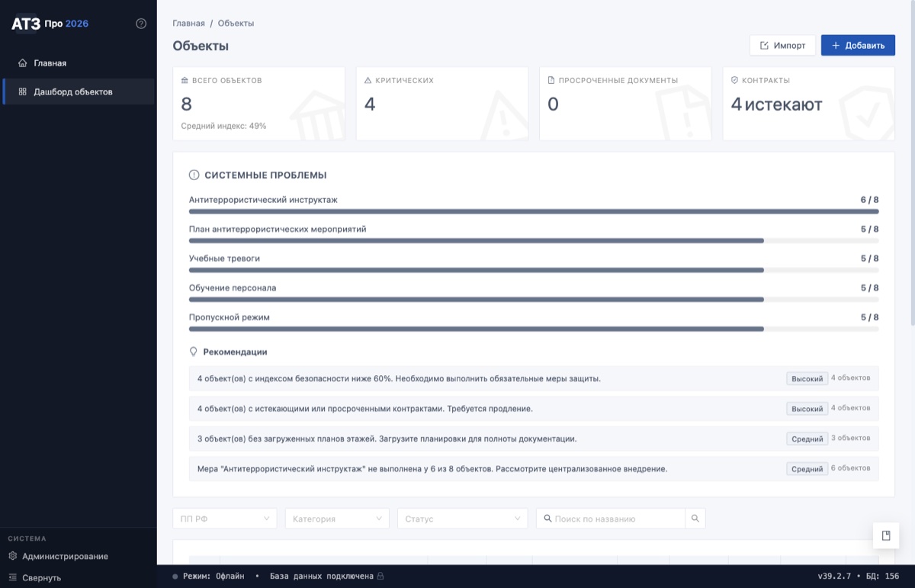The image size is (915, 588).
Task: Click the search magnifier icon
Action: (x=695, y=518)
